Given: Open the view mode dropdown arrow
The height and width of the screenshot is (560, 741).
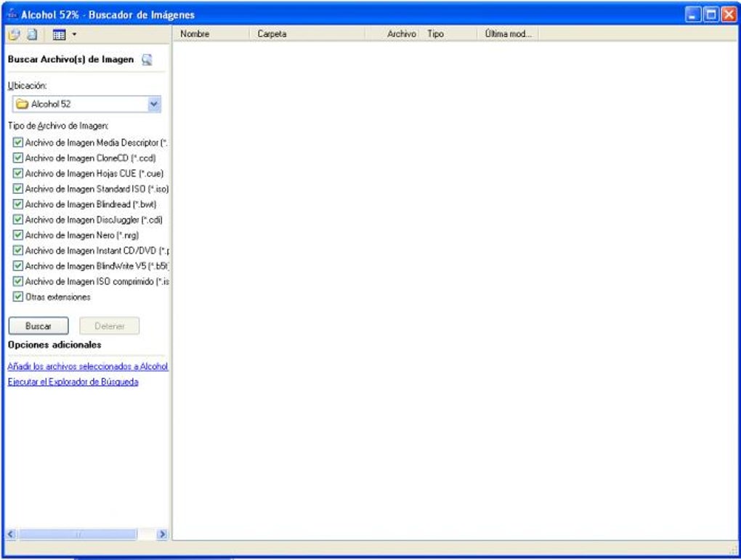Looking at the screenshot, I should [x=74, y=34].
